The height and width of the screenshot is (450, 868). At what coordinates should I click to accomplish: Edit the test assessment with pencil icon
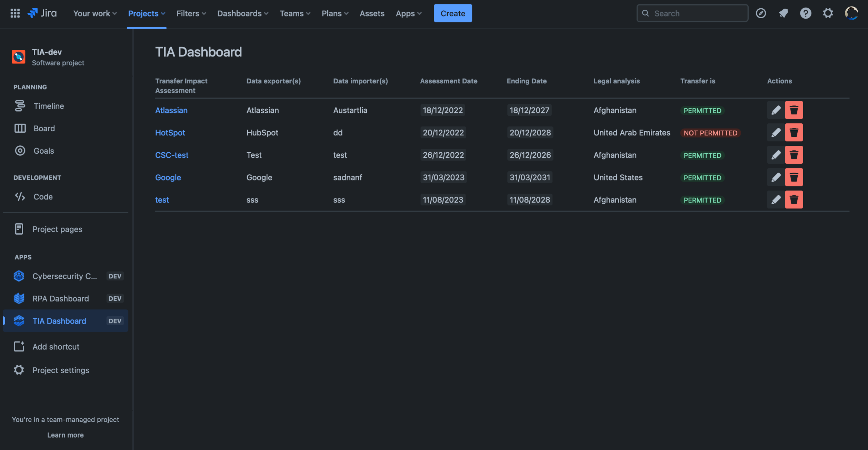coord(776,200)
